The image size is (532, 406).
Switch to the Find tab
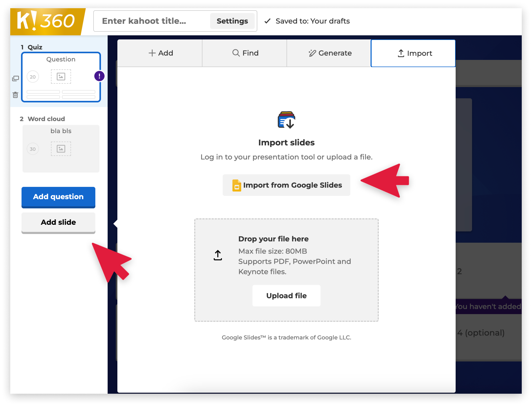244,53
